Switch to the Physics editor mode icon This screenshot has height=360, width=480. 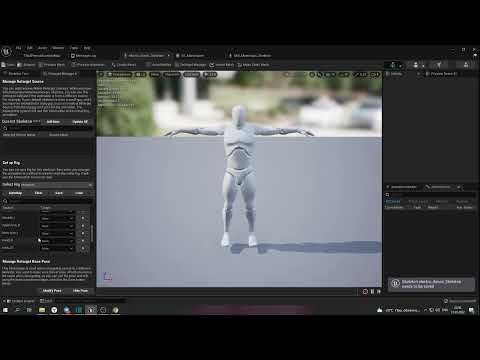click(x=466, y=65)
